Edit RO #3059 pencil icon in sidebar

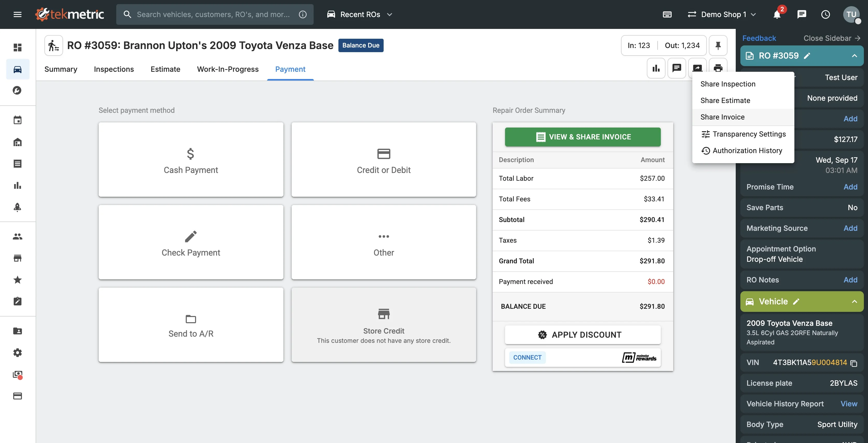click(x=807, y=56)
